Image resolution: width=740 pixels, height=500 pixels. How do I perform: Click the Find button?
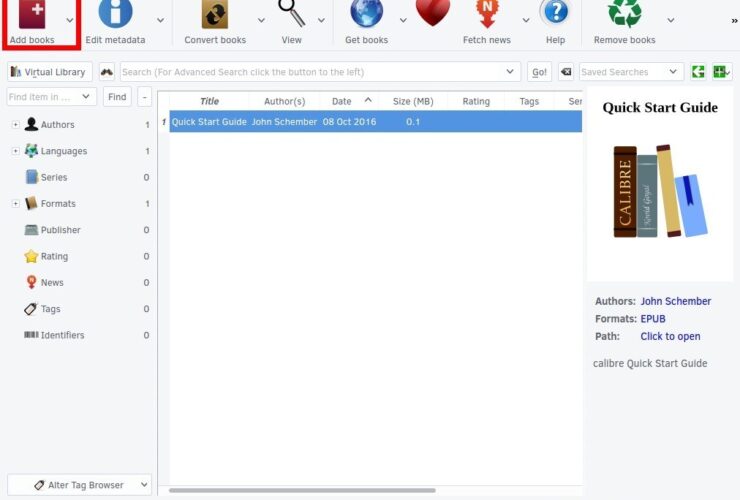(x=117, y=97)
